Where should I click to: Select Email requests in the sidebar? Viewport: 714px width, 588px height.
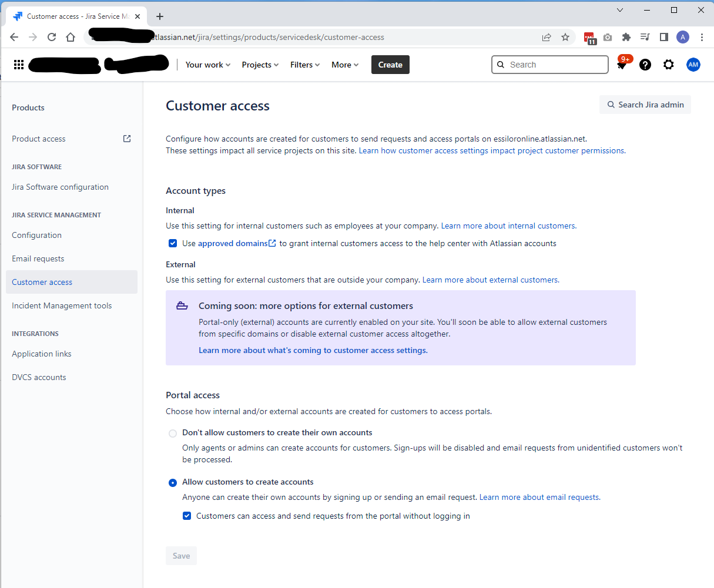click(x=38, y=258)
